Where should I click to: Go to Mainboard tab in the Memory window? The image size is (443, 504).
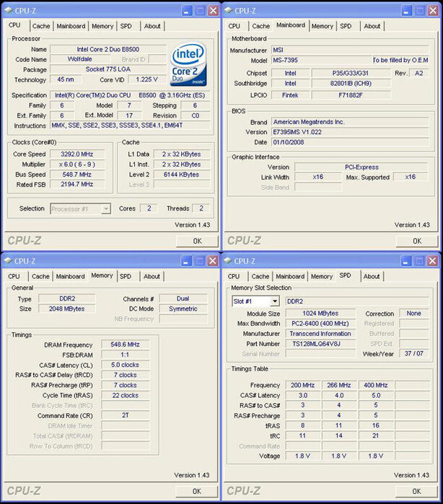pyautogui.click(x=71, y=276)
